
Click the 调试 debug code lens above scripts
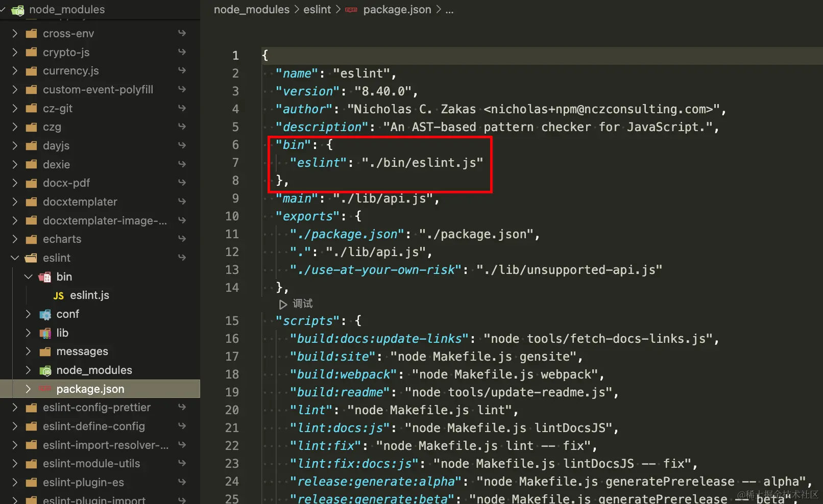(296, 304)
